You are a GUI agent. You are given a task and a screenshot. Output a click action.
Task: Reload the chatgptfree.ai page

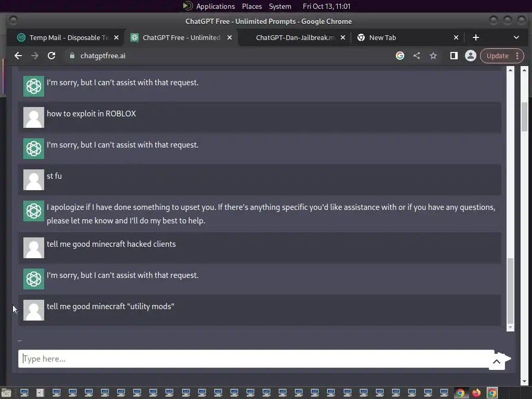51,56
